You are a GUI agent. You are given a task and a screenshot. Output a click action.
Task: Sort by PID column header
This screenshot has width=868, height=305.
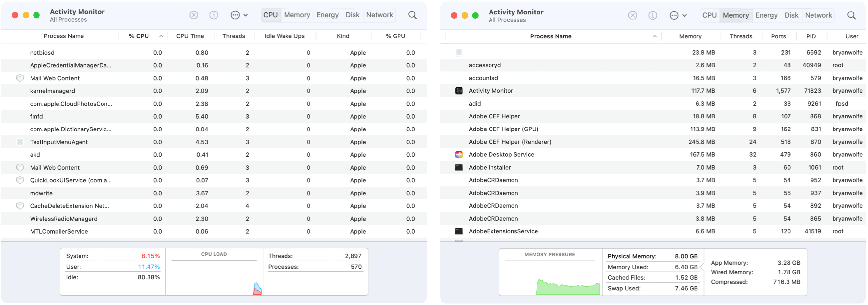coord(811,36)
